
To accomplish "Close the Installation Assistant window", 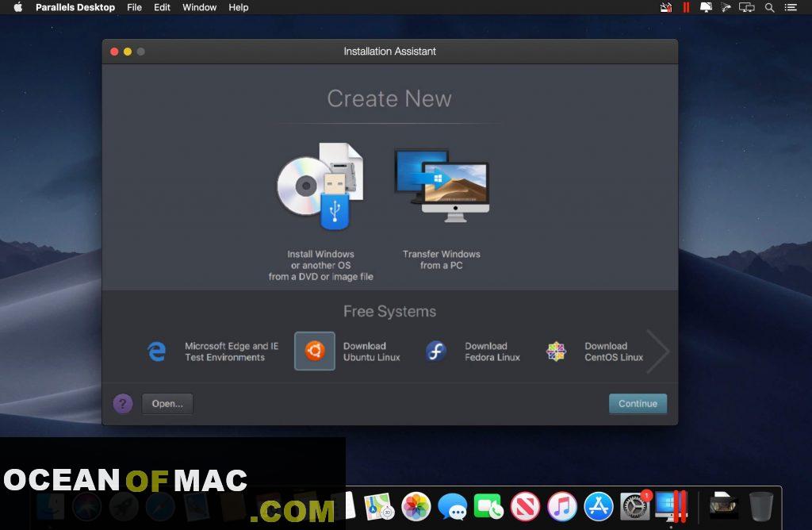I will [x=114, y=52].
